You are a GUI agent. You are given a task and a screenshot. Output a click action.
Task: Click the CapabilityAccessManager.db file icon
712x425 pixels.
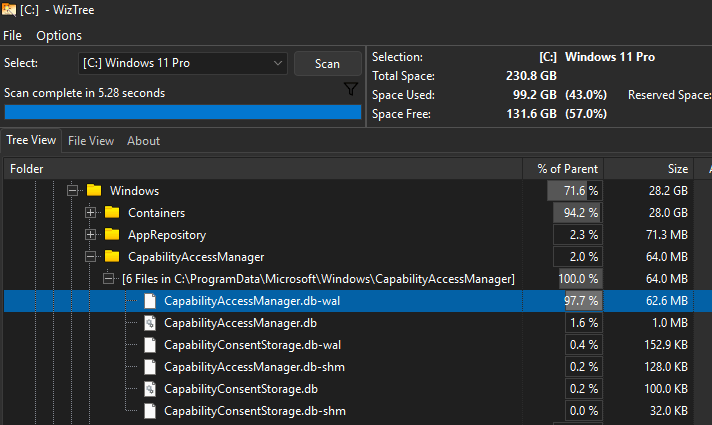pos(150,323)
